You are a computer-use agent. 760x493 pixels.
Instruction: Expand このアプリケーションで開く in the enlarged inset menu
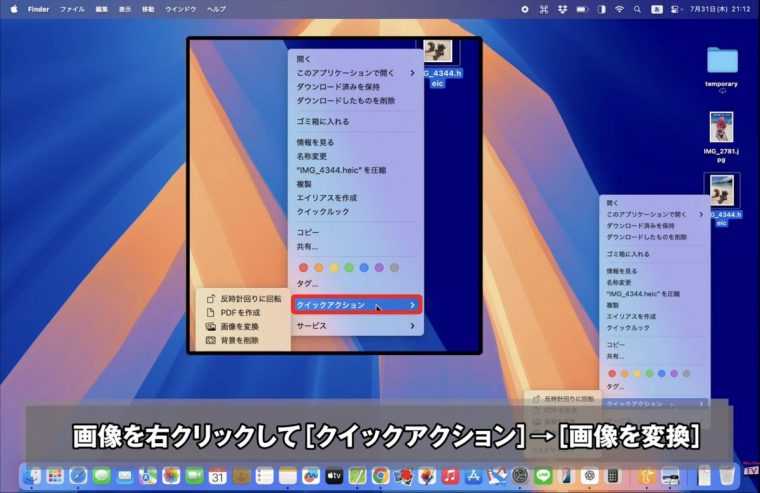tap(356, 73)
